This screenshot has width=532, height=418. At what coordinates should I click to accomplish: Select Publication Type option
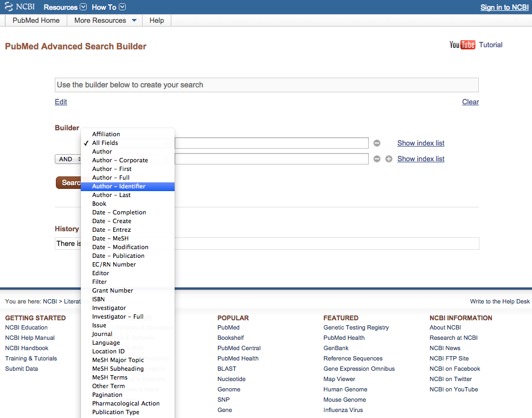[127, 412]
